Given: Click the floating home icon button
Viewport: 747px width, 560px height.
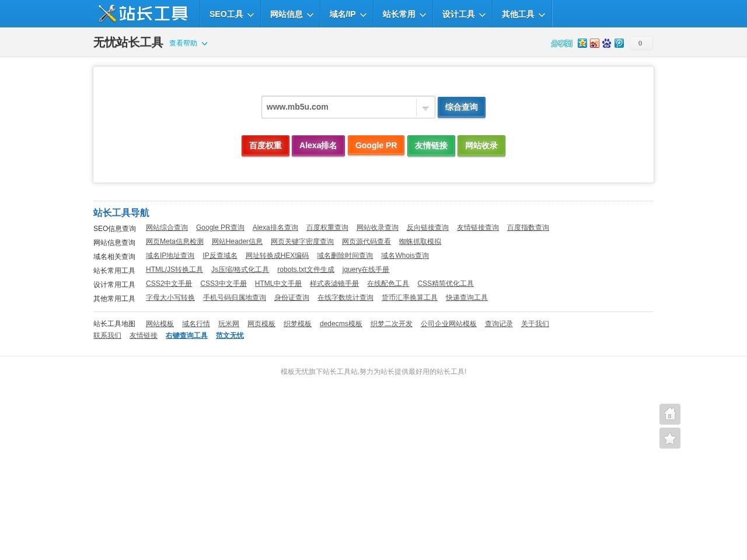Looking at the screenshot, I should click(670, 414).
